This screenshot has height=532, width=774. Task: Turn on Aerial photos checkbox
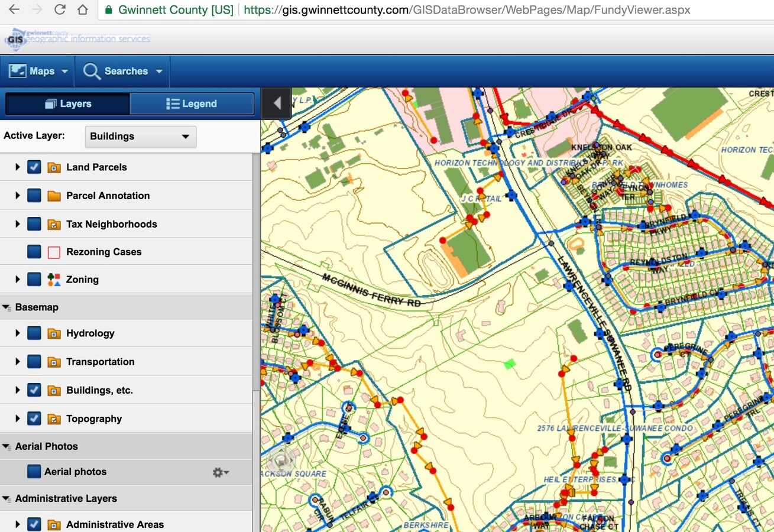click(34, 472)
